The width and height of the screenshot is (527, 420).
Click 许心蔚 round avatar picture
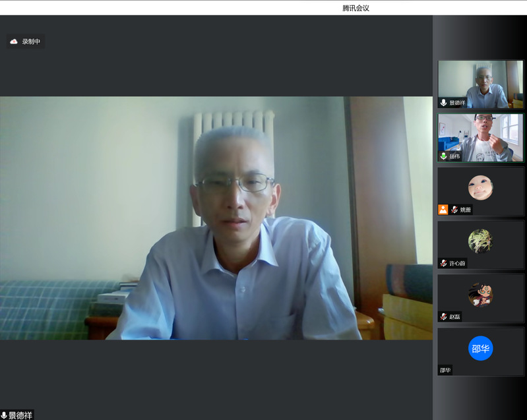pyautogui.click(x=480, y=241)
